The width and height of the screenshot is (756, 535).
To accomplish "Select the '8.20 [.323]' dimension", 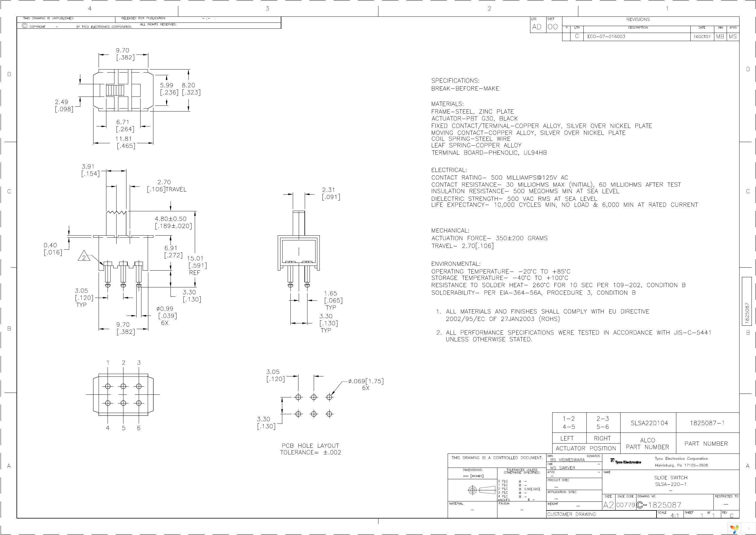I will click(x=191, y=89).
